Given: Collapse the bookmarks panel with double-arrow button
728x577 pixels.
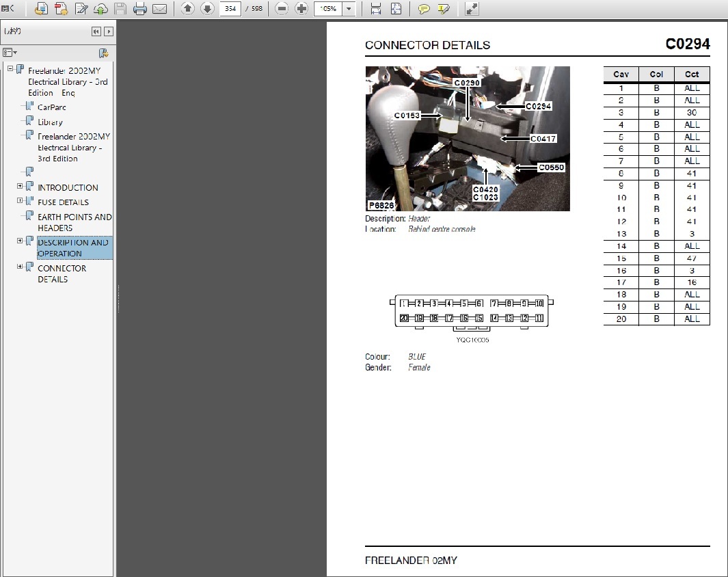Looking at the screenshot, I should 96,31.
